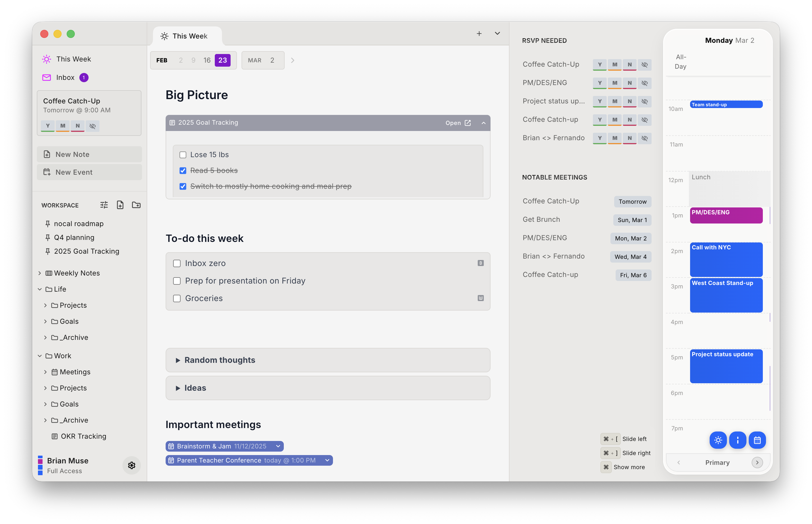The height and width of the screenshot is (524, 812).
Task: Uncheck the Read 5 books goal
Action: (183, 170)
